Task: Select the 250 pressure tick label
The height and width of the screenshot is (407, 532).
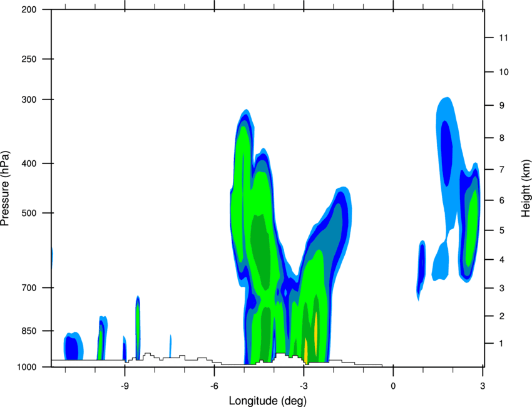Action: pos(29,59)
